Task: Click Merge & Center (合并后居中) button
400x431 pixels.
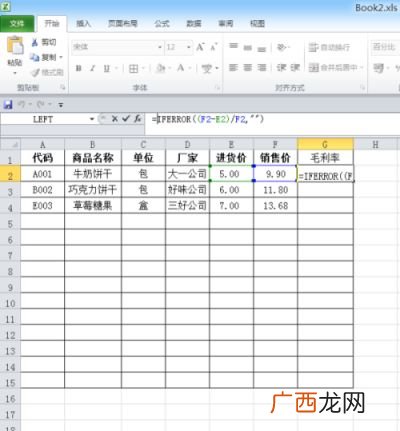Action: tap(333, 68)
